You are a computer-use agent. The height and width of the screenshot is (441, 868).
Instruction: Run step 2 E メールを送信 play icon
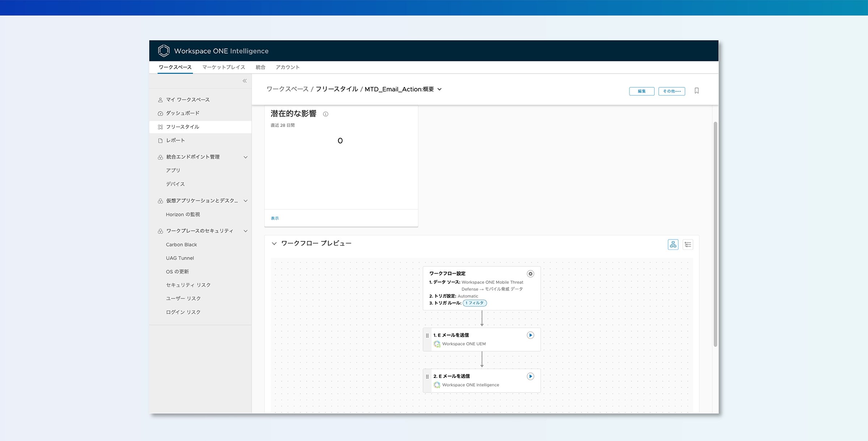530,376
